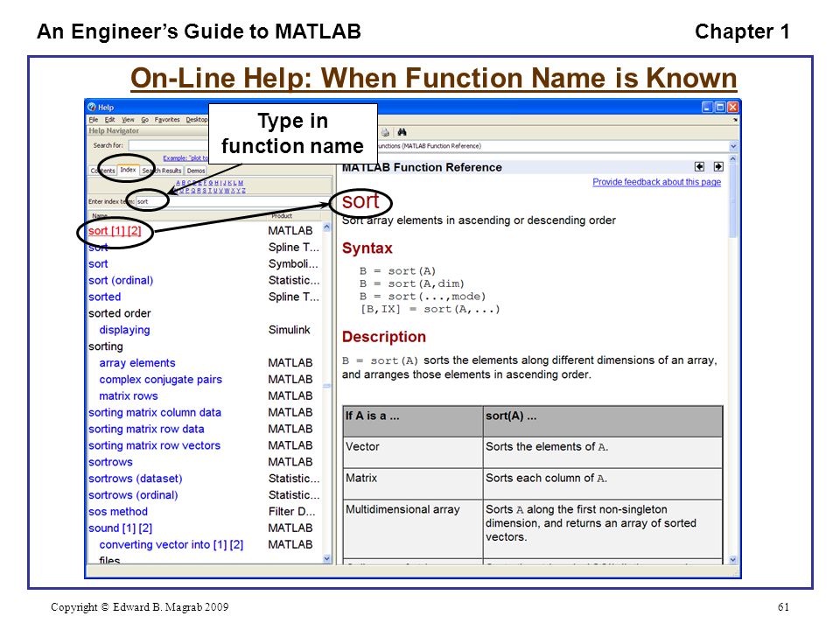This screenshot has height=630, width=840.
Task: Open the View menu
Action: (128, 120)
